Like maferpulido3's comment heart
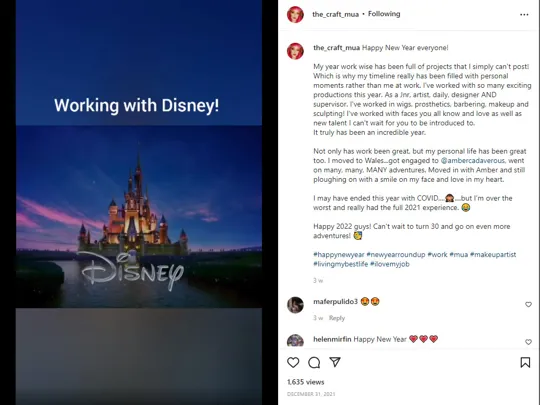540x405 pixels. 528,304
